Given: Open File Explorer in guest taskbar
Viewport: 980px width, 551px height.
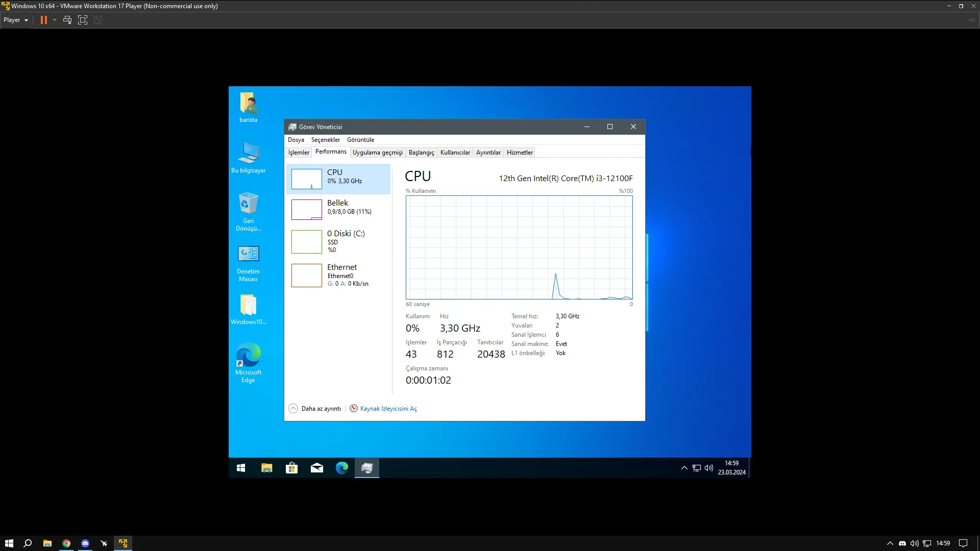Looking at the screenshot, I should click(x=266, y=468).
